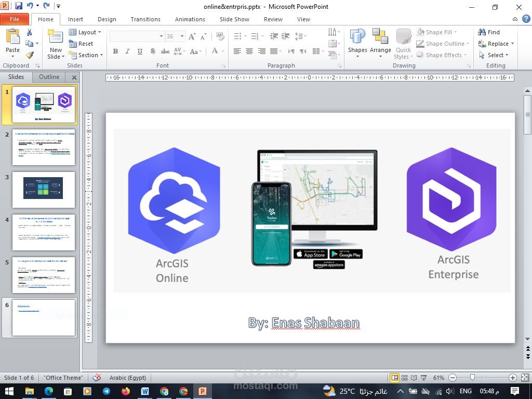Viewport: 532px width, 399px height.
Task: Click the Paste icon in Clipboard group
Action: 13,37
